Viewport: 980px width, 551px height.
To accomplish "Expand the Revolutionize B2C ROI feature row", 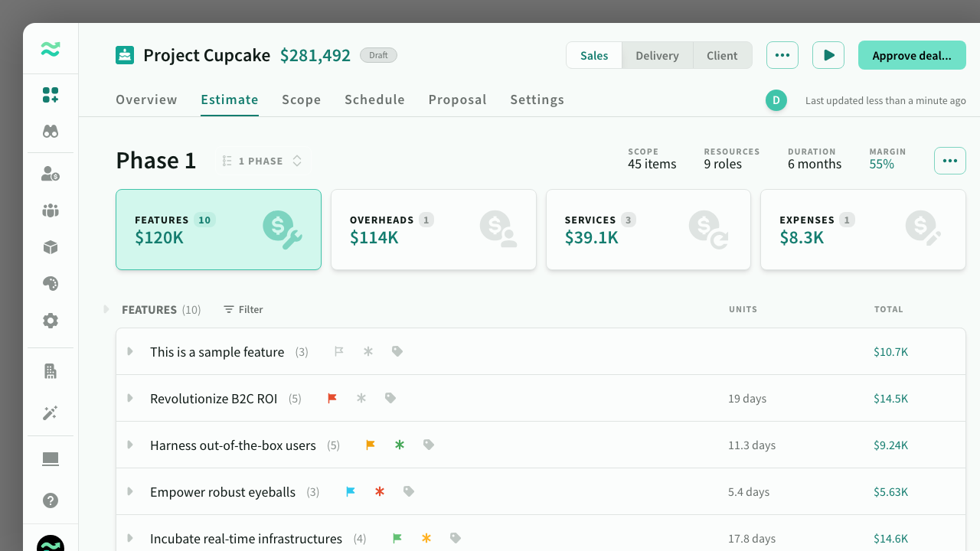I will pyautogui.click(x=129, y=398).
